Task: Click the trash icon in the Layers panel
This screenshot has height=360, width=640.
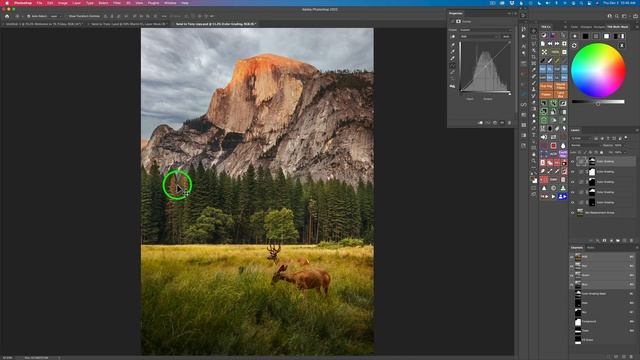Action: [631, 241]
